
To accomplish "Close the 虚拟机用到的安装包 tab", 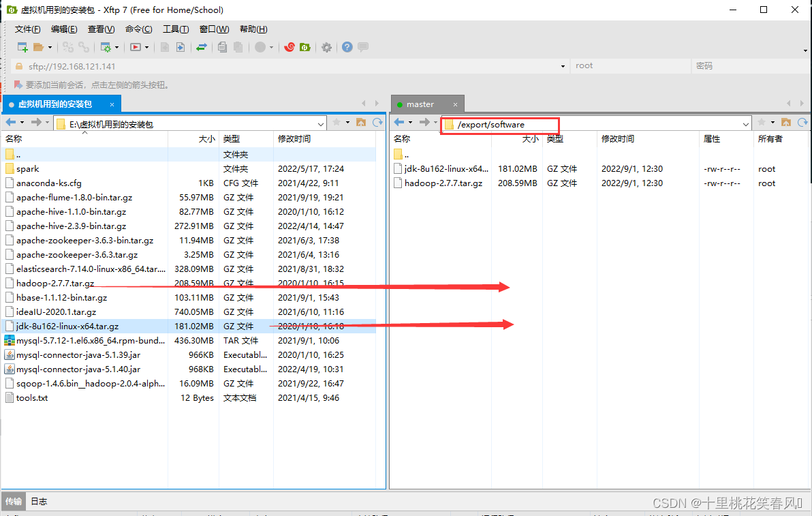I will tap(112, 105).
